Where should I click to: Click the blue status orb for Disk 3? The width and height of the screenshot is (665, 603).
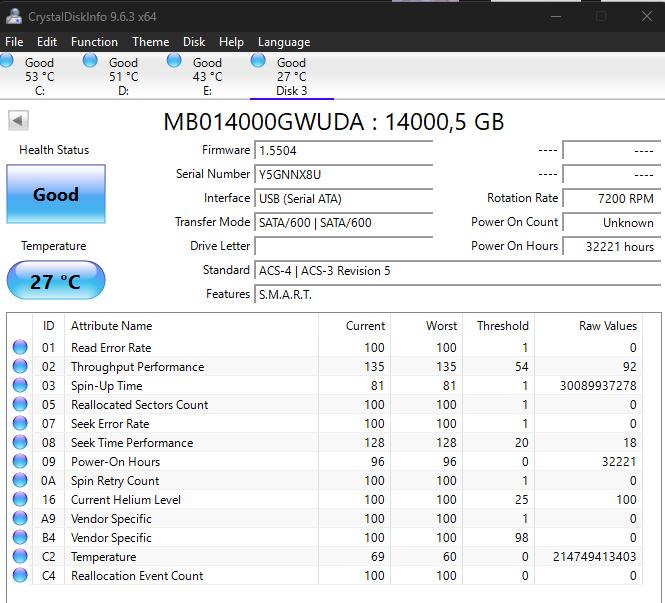[x=258, y=61]
